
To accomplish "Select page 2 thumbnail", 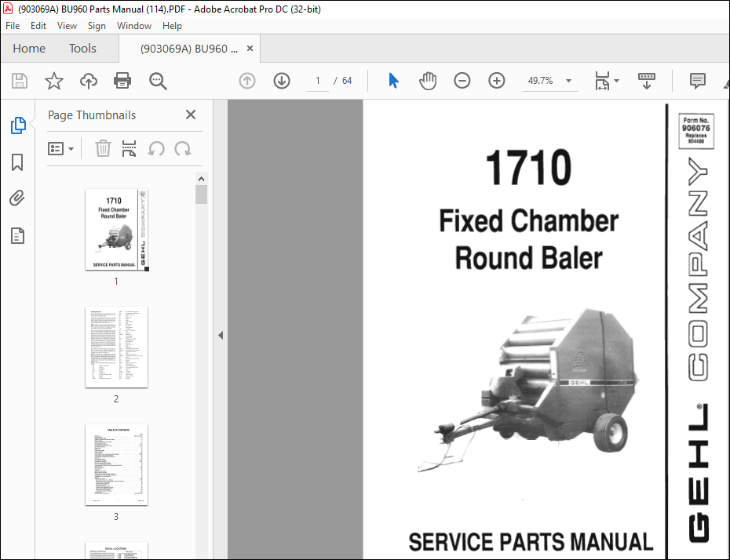I will pos(116,347).
